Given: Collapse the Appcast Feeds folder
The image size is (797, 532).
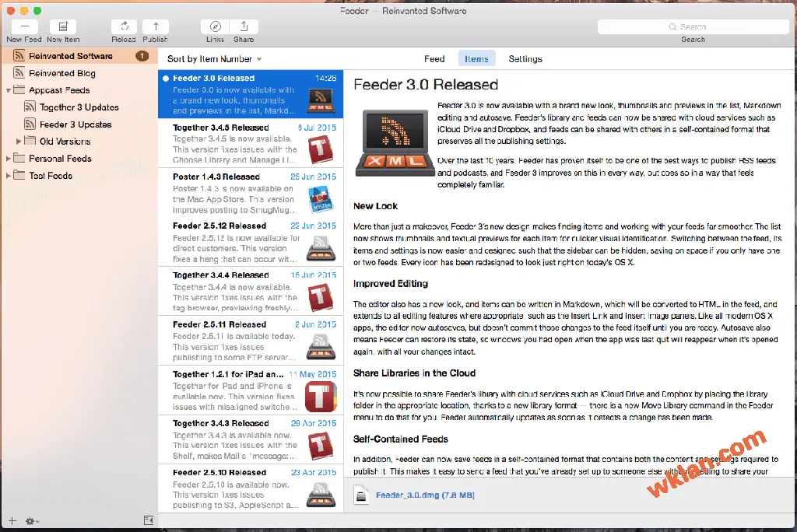Looking at the screenshot, I should click(x=9, y=90).
